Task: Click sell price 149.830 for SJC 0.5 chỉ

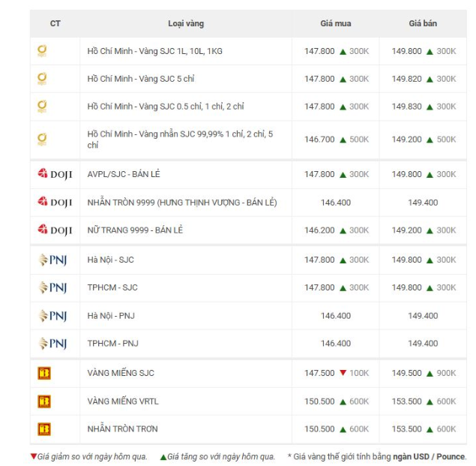Action: [x=406, y=107]
